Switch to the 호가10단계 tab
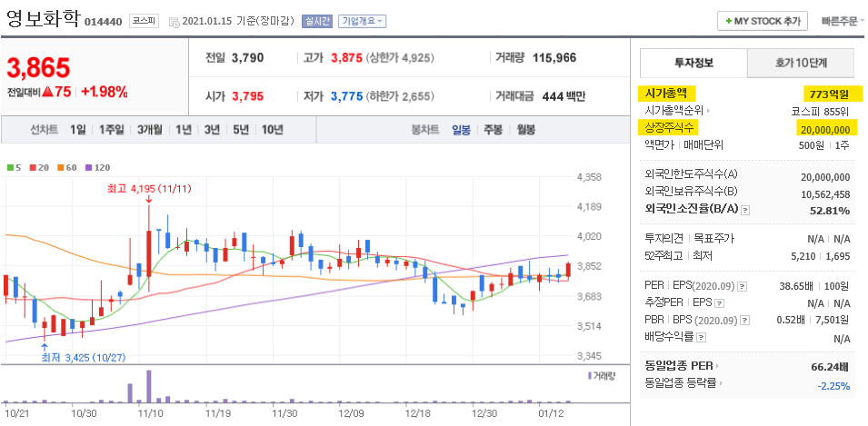This screenshot has height=426, width=868. [801, 63]
